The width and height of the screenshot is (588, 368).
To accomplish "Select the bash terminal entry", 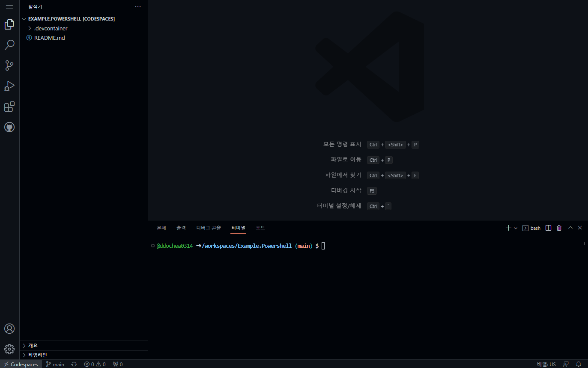I will (531, 228).
